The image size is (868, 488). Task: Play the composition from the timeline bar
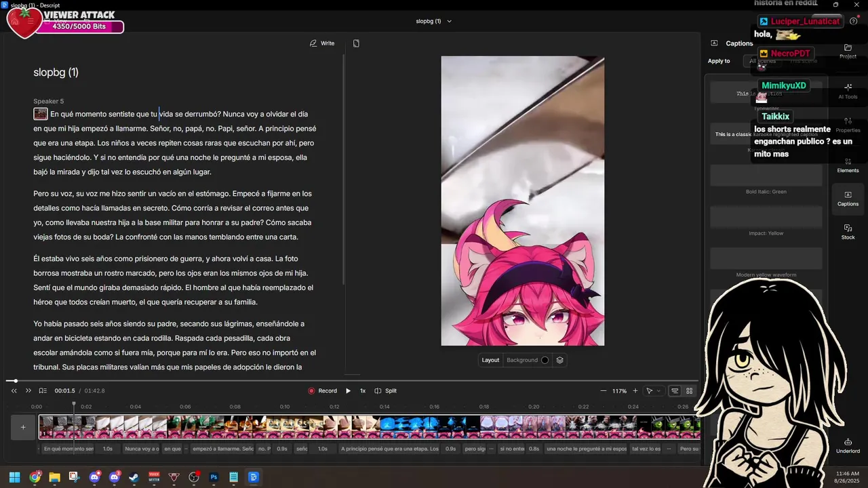coord(348,390)
